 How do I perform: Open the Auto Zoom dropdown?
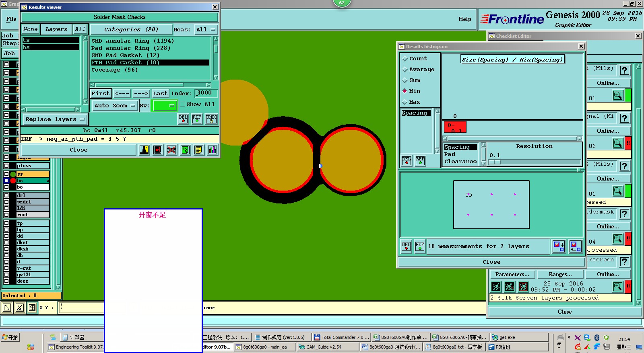114,106
